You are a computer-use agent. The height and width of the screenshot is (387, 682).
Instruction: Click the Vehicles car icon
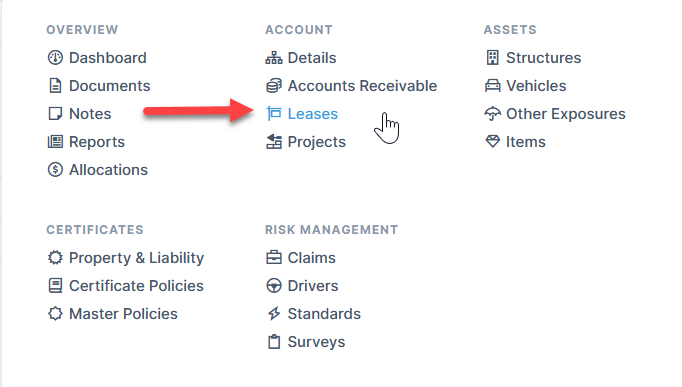(492, 86)
